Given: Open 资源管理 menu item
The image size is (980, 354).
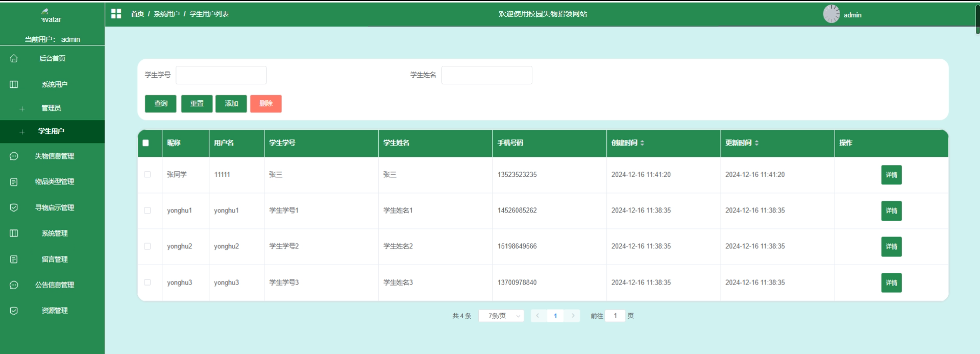Looking at the screenshot, I should point(52,311).
